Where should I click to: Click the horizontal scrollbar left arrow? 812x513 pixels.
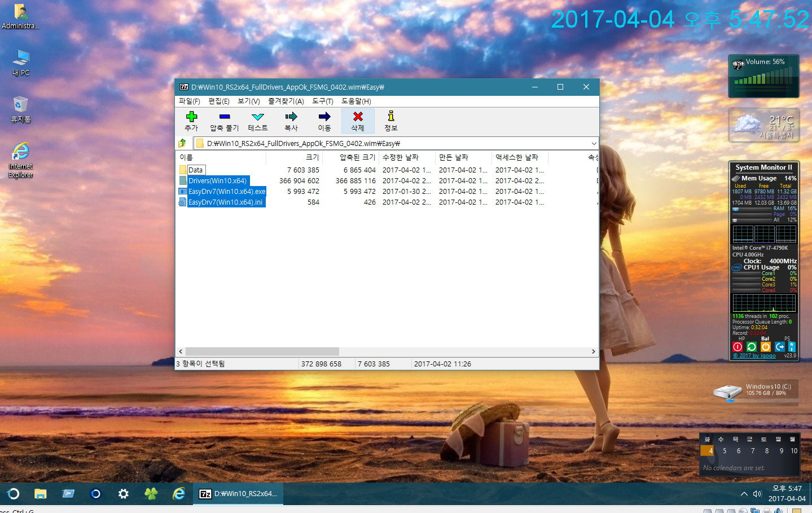181,351
